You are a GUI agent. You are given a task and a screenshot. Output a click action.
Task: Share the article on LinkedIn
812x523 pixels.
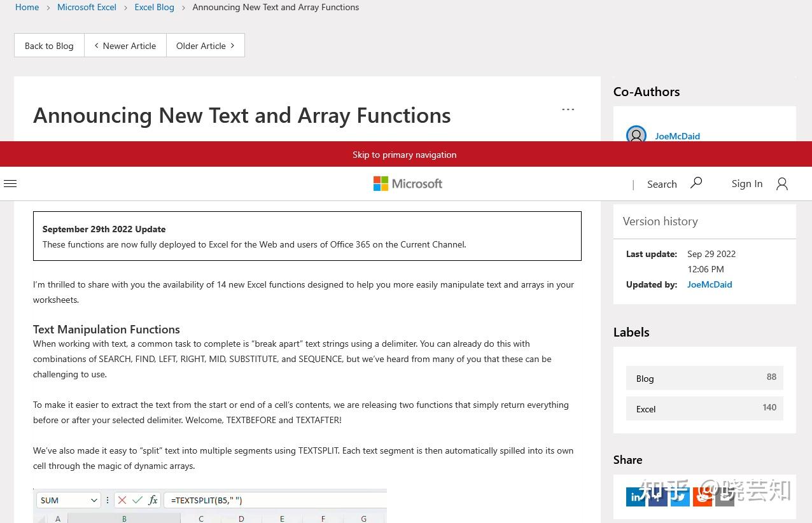[636, 497]
